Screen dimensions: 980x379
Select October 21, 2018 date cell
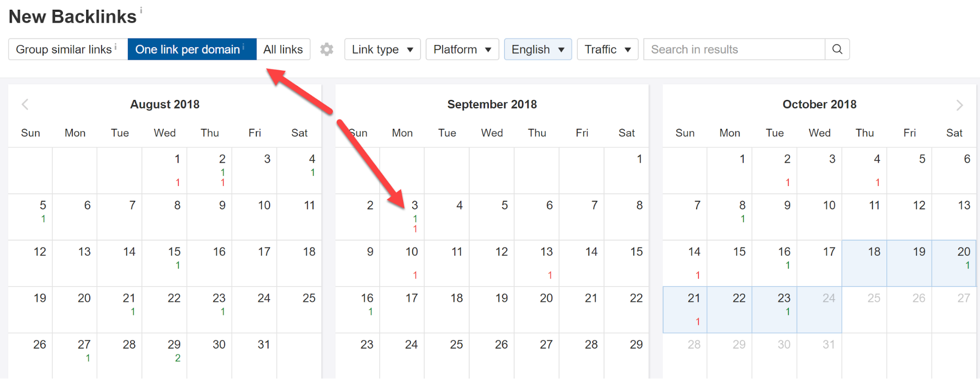coord(685,309)
